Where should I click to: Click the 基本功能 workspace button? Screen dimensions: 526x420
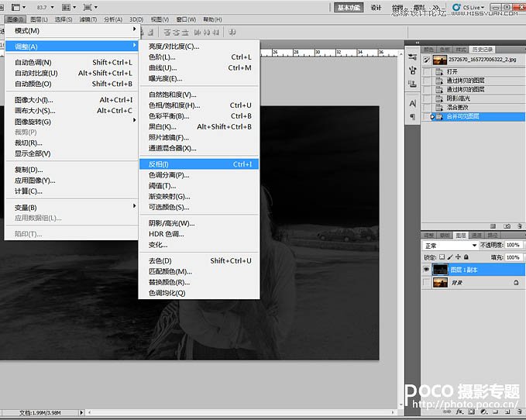[349, 7]
